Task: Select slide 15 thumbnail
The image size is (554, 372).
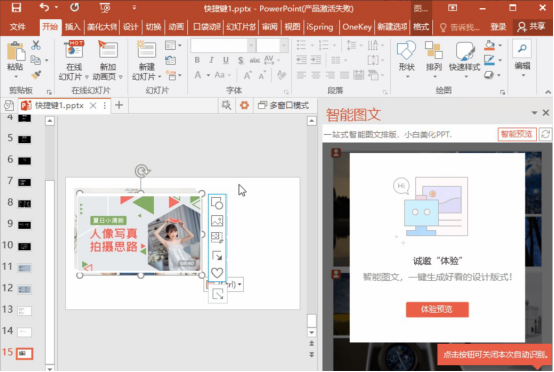Action: [24, 353]
